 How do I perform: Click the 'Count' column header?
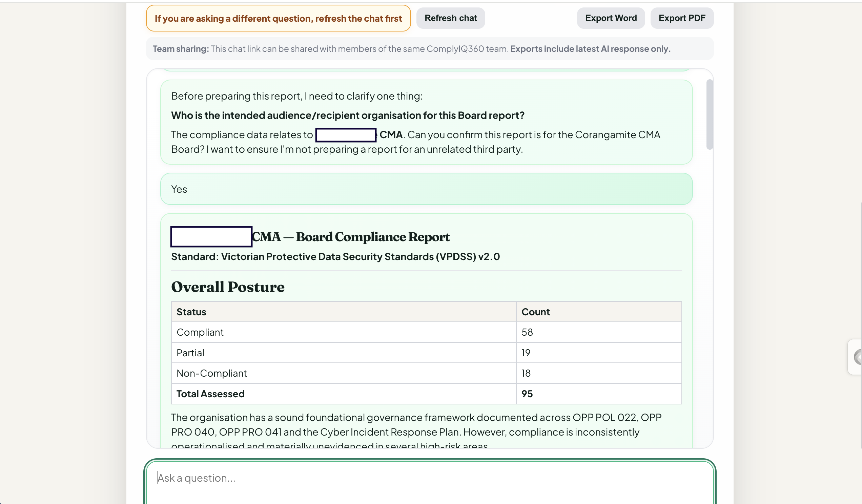click(x=599, y=312)
